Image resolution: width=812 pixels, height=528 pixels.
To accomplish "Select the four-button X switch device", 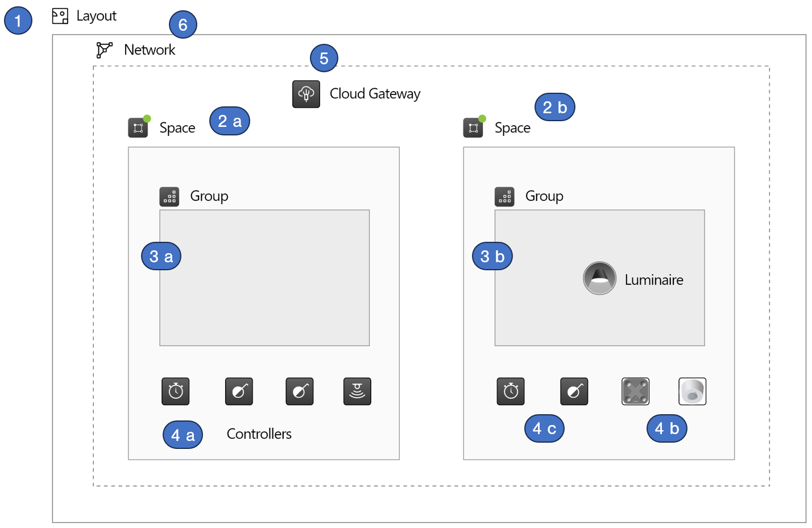I will point(635,391).
